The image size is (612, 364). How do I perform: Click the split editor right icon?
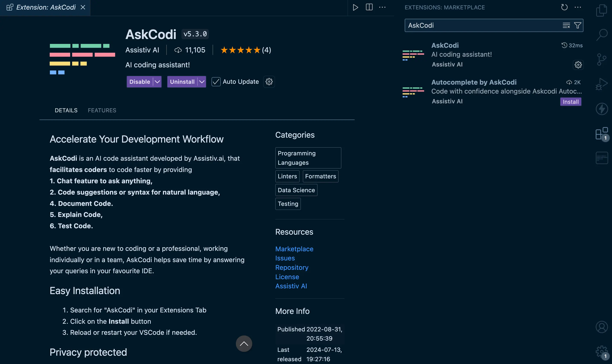tap(369, 7)
